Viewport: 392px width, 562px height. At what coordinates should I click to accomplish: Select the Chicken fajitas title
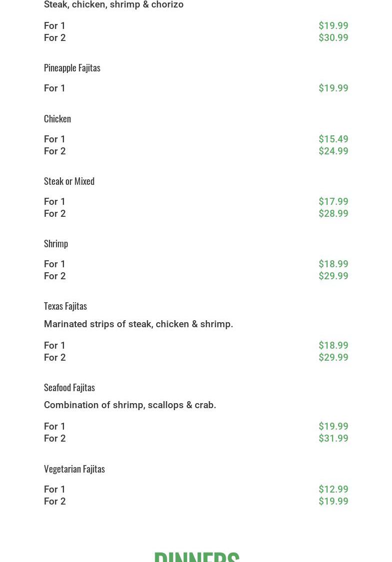click(x=57, y=118)
